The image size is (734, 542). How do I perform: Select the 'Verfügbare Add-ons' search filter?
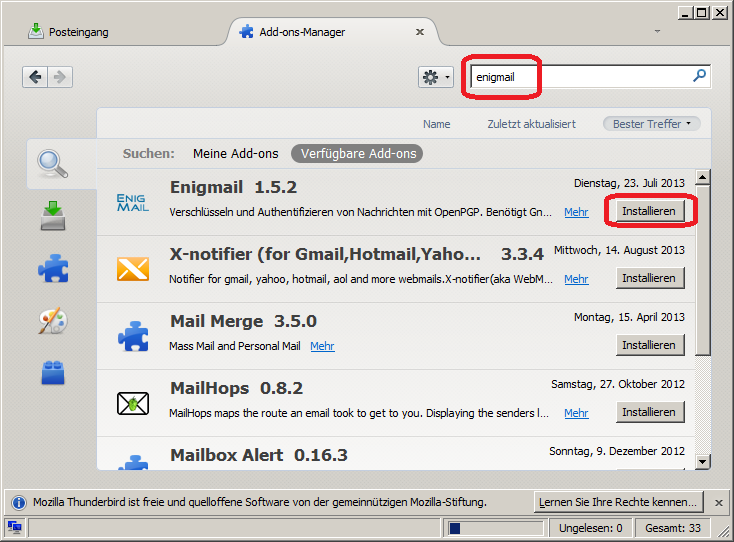357,154
